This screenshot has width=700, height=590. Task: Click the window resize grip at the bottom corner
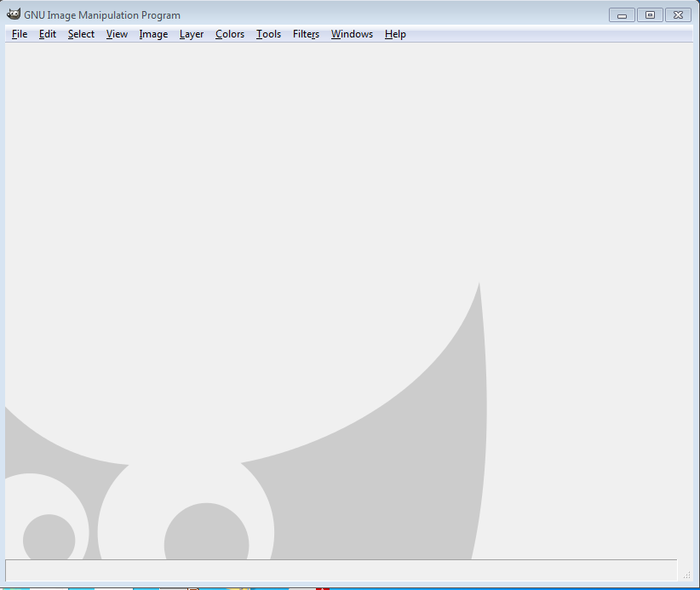point(686,575)
